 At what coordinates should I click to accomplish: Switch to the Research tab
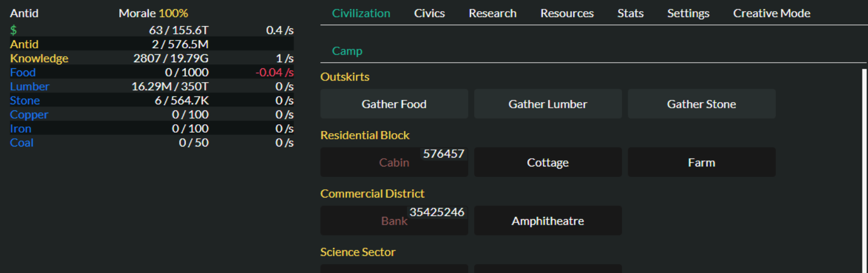[492, 13]
